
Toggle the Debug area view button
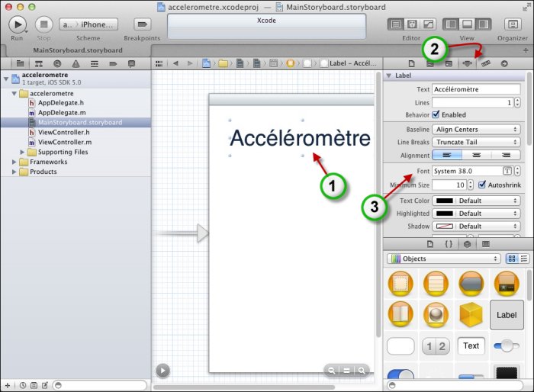tap(467, 24)
